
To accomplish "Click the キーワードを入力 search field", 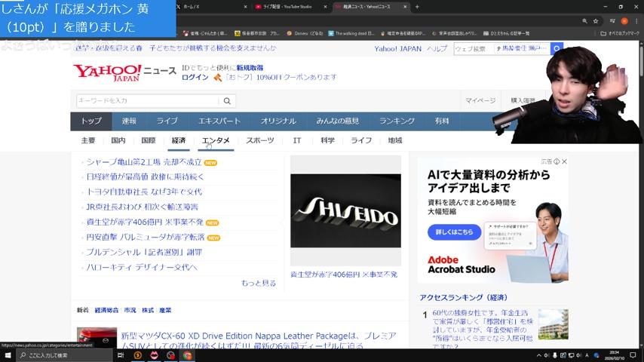I will (x=148, y=100).
